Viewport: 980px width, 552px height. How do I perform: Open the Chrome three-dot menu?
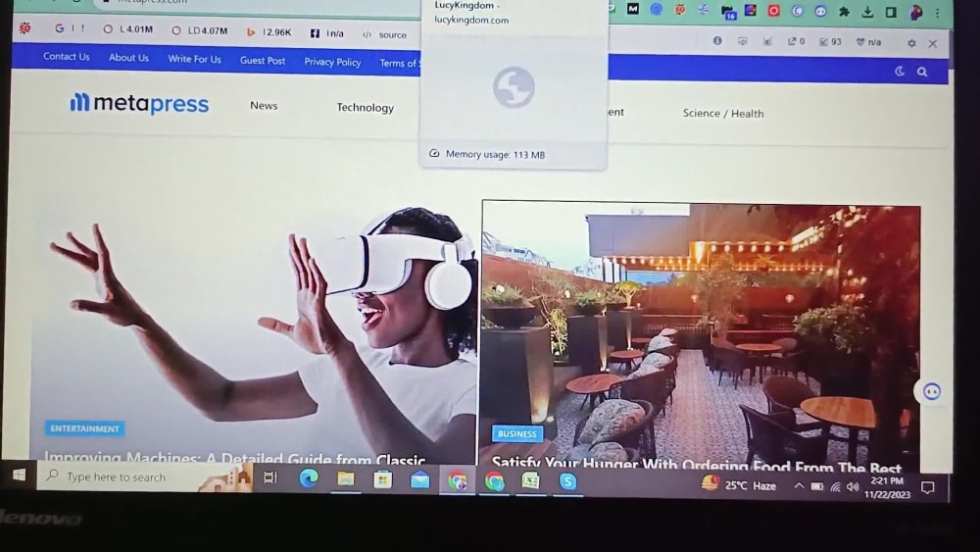[937, 13]
